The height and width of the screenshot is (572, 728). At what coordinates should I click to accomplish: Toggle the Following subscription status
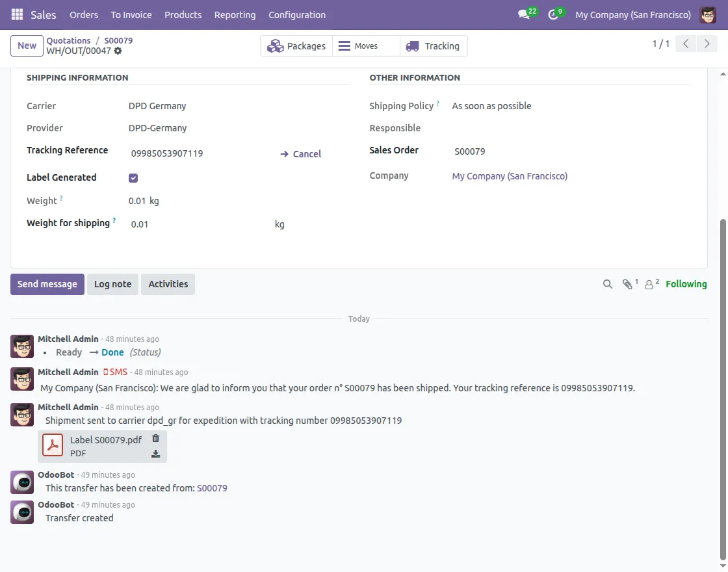[x=686, y=284]
